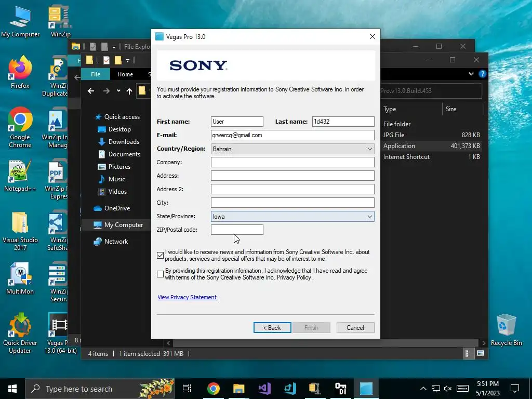Image resolution: width=532 pixels, height=399 pixels.
Task: Click the Vegas Pro installer taskbar icon
Action: coord(366,389)
